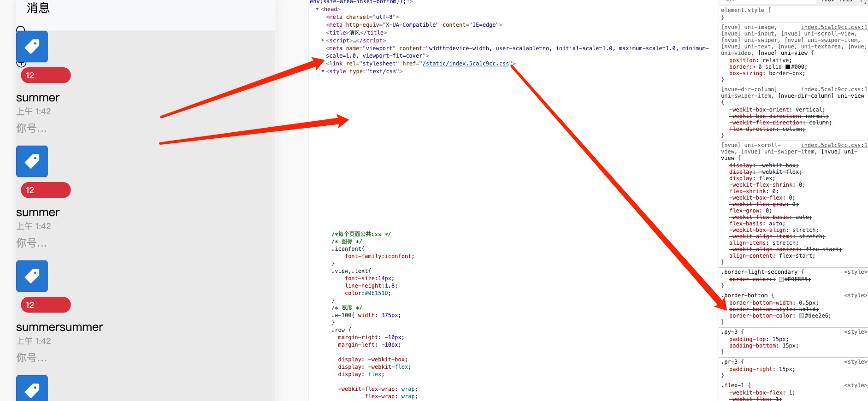
Task: Click the summersummer sender name
Action: [59, 327]
